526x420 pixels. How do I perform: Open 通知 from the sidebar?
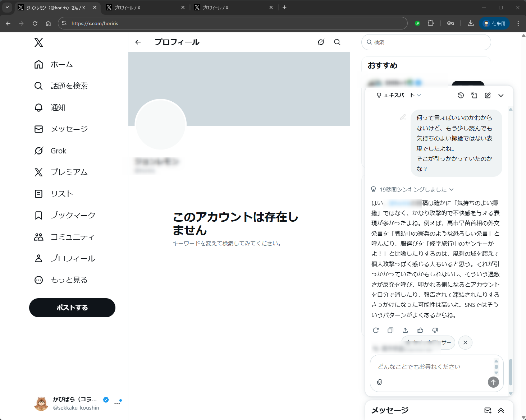click(58, 107)
